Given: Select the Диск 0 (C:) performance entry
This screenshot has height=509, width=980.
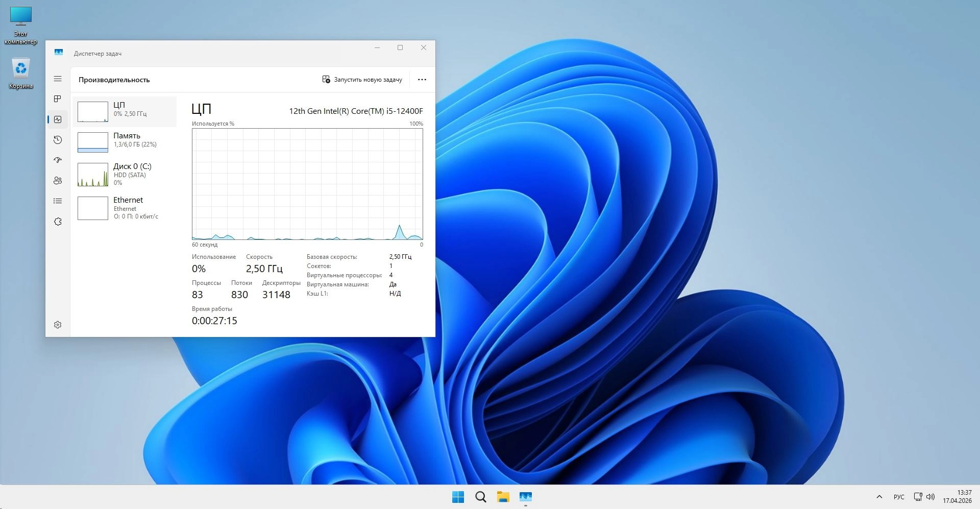Looking at the screenshot, I should [125, 174].
